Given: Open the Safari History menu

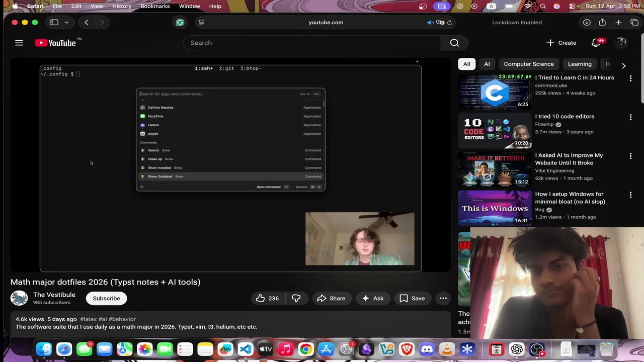Looking at the screenshot, I should click(x=122, y=6).
